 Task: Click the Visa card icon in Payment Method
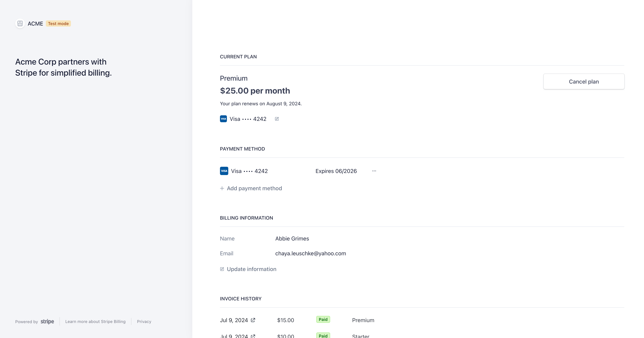224,171
